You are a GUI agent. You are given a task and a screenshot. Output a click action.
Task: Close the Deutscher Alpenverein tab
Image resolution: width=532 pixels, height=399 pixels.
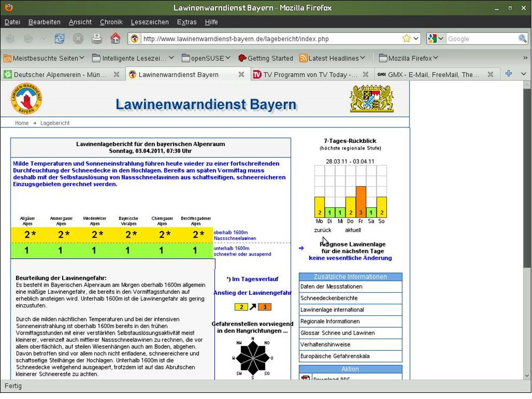point(116,74)
